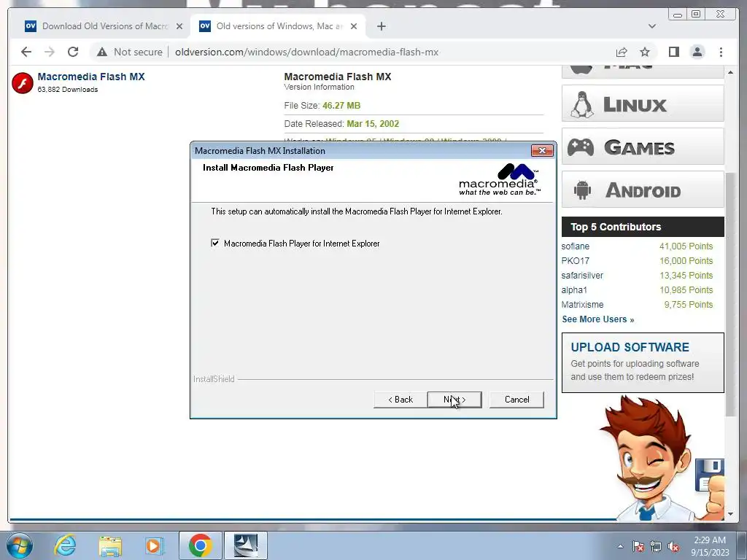This screenshot has width=747, height=560.
Task: Click the installer Back button
Action: click(x=400, y=400)
